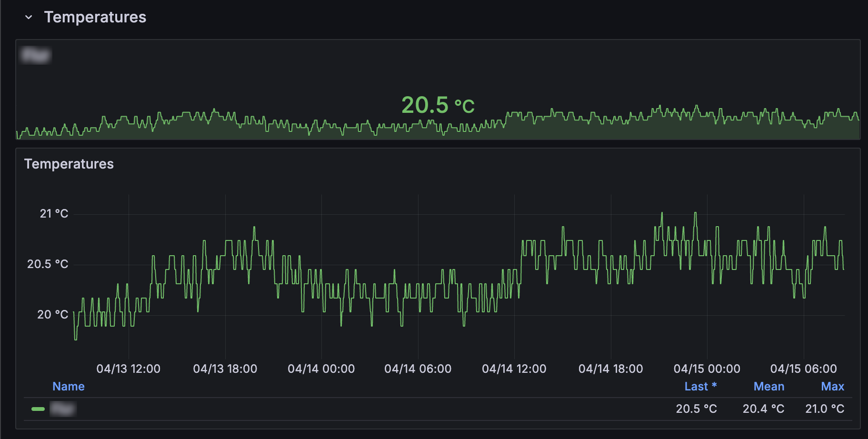
Task: Sort legend by Max column
Action: point(832,387)
